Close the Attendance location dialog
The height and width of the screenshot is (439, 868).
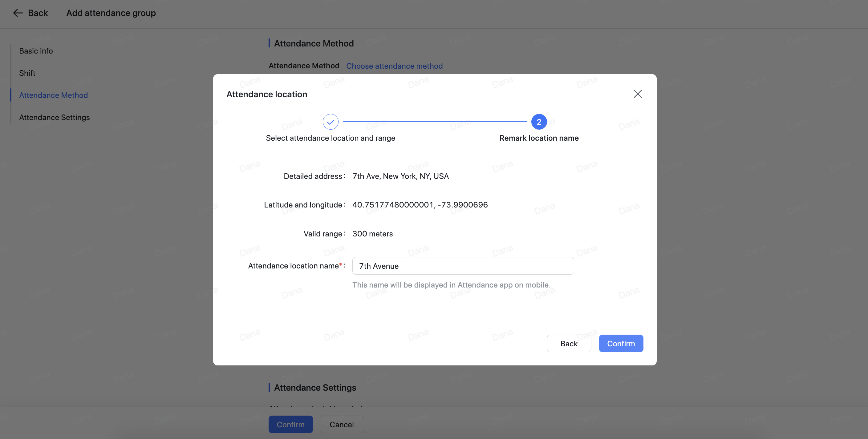[x=637, y=94]
